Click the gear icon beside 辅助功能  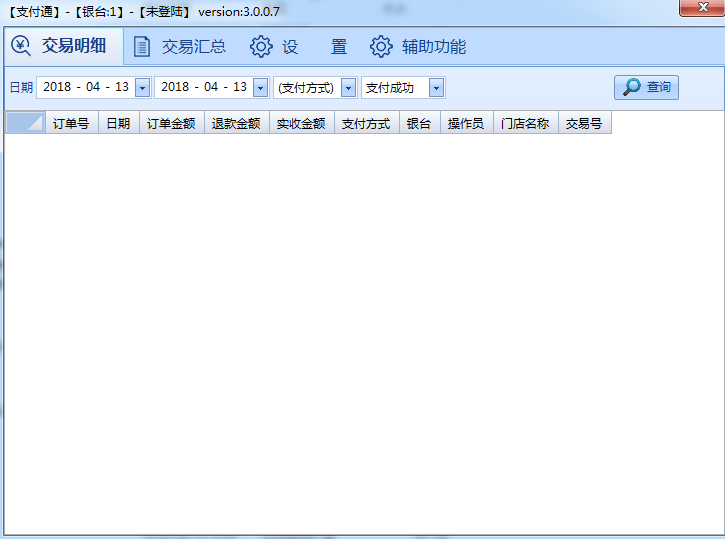point(381,47)
